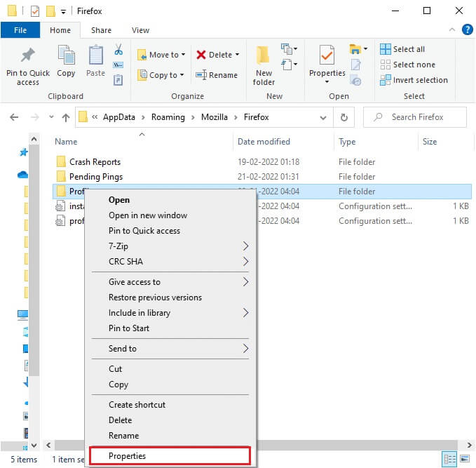
Task: Click Invert selection in ribbon
Action: click(414, 80)
